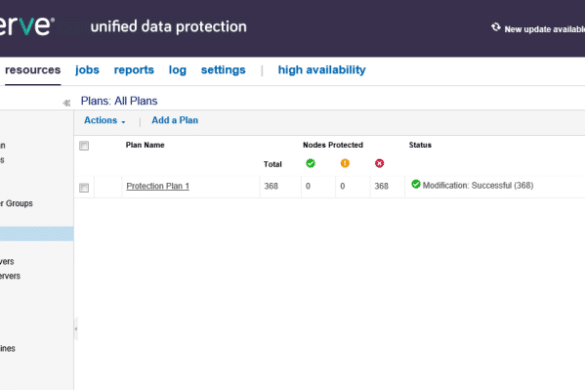The height and width of the screenshot is (390, 585).
Task: Click the Arcserve logo in header
Action: 26,26
